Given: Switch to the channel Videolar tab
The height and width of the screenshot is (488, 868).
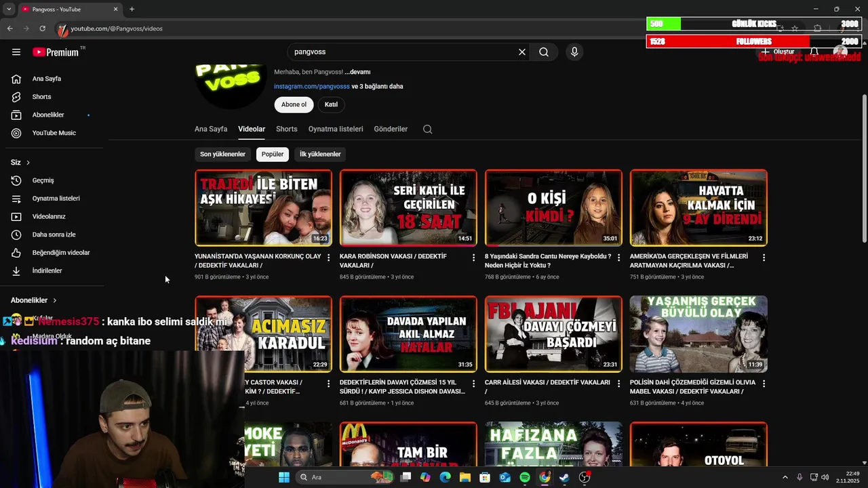Looking at the screenshot, I should pos(252,129).
